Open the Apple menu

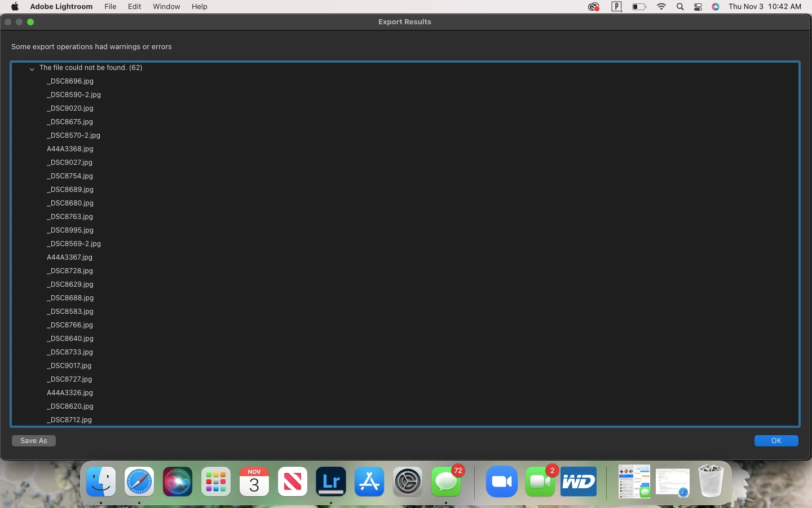pyautogui.click(x=15, y=7)
